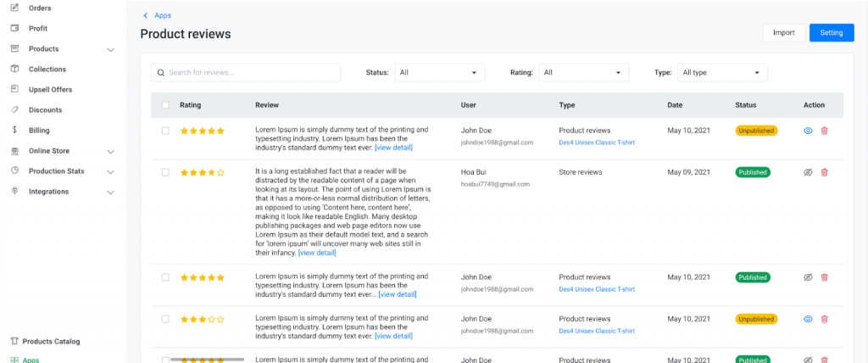
Task: Open view detail of first review
Action: [x=393, y=148]
